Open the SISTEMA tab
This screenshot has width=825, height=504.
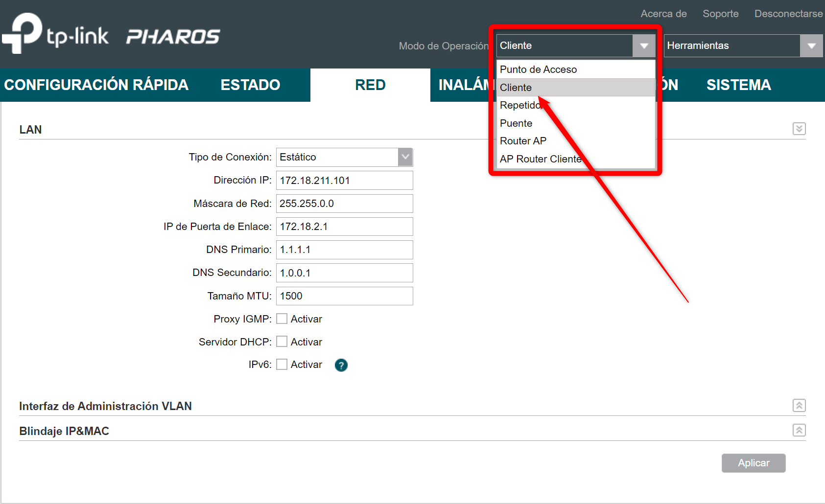coord(738,85)
